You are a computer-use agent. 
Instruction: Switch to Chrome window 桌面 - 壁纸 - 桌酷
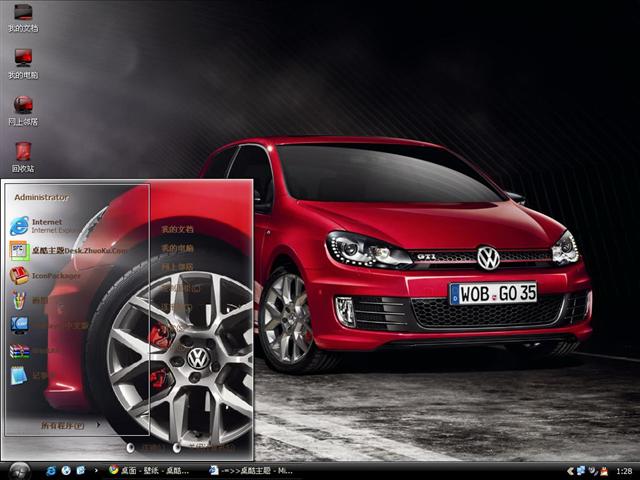click(x=149, y=471)
